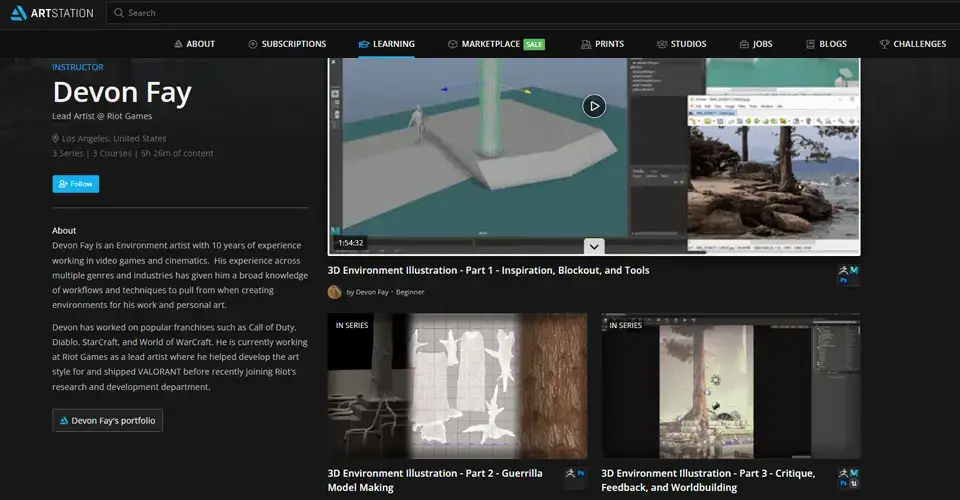The width and height of the screenshot is (960, 500).
Task: Click the Devon Fay heading
Action: pyautogui.click(x=122, y=93)
